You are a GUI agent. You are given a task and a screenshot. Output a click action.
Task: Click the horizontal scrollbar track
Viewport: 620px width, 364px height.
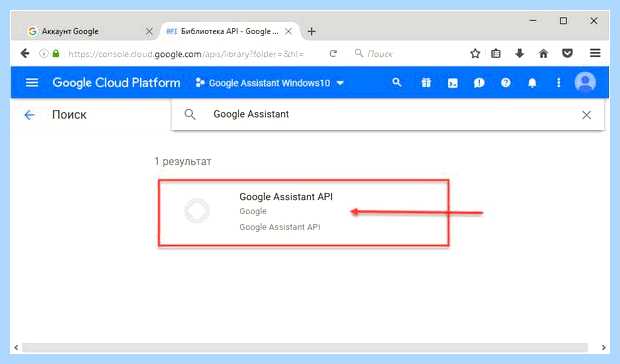click(x=304, y=348)
